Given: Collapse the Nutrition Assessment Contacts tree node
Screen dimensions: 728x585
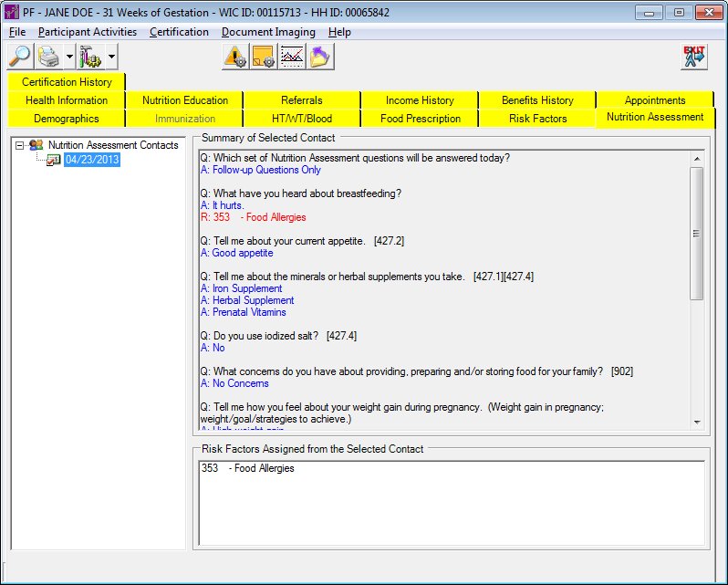Looking at the screenshot, I should pyautogui.click(x=19, y=145).
